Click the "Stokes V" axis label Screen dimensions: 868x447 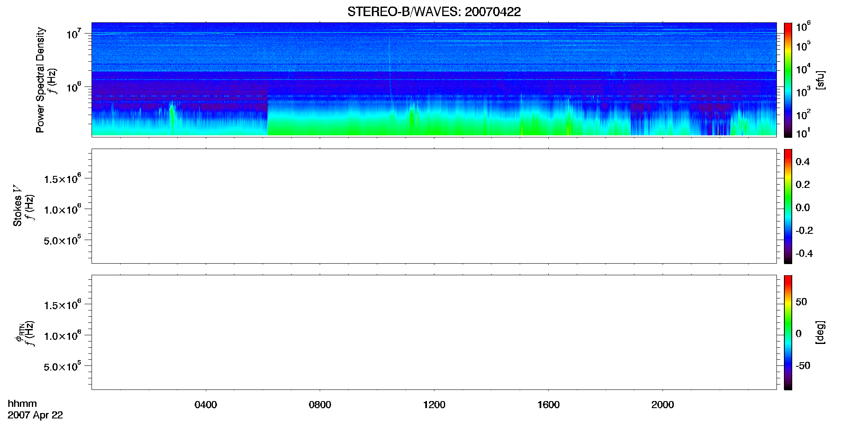tap(17, 206)
